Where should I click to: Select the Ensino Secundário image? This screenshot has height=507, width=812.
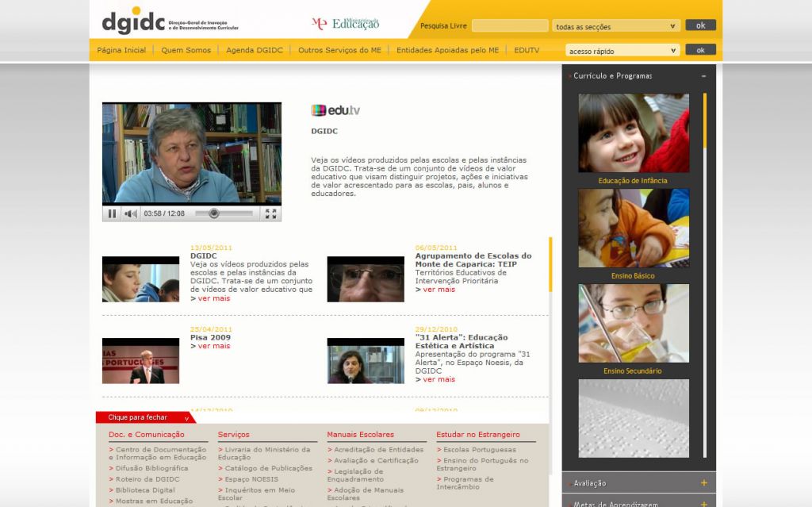633,323
